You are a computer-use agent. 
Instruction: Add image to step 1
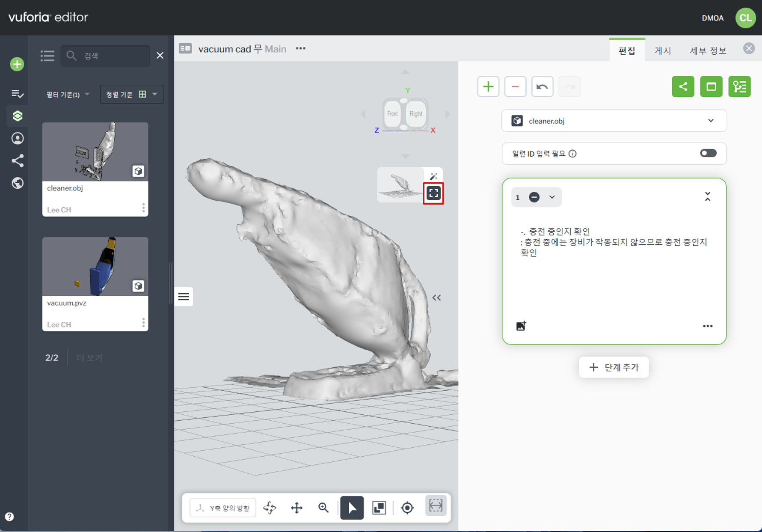click(x=521, y=326)
